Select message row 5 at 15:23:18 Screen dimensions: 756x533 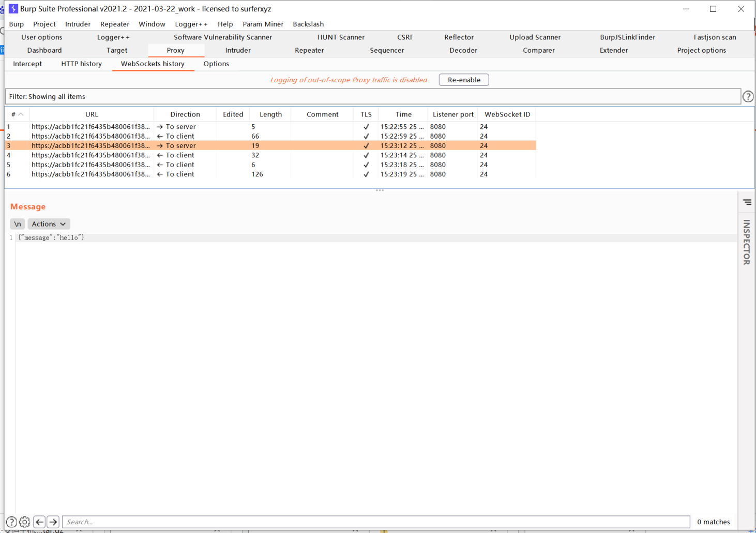(270, 165)
